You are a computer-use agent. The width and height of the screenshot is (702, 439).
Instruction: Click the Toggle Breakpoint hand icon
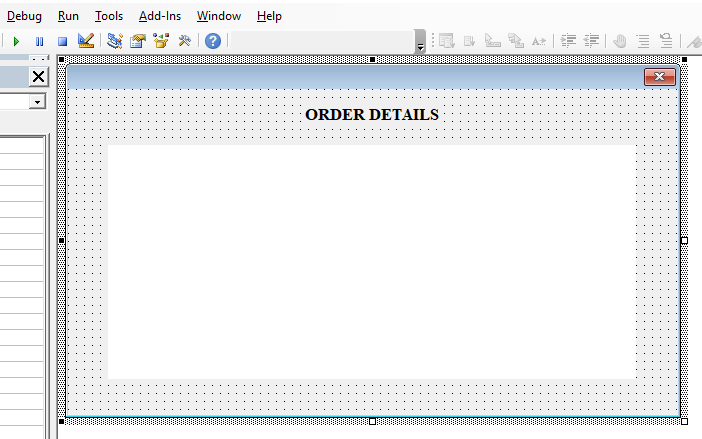click(x=620, y=41)
